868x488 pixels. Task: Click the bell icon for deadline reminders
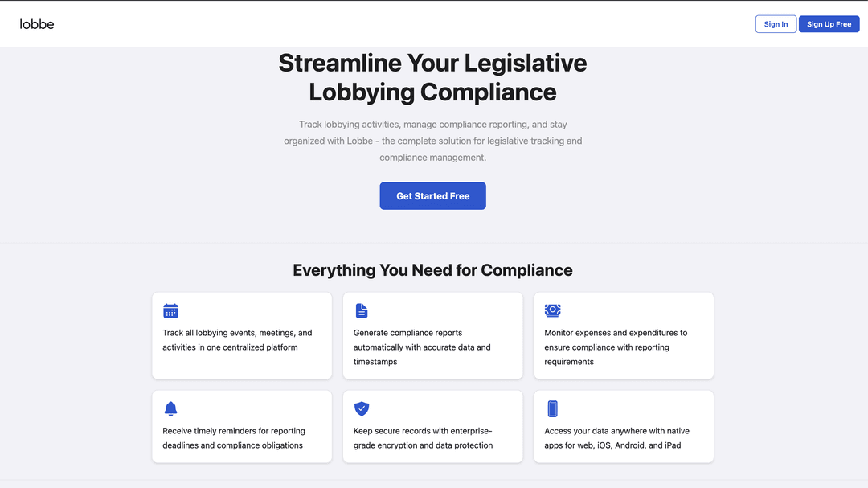pyautogui.click(x=170, y=409)
